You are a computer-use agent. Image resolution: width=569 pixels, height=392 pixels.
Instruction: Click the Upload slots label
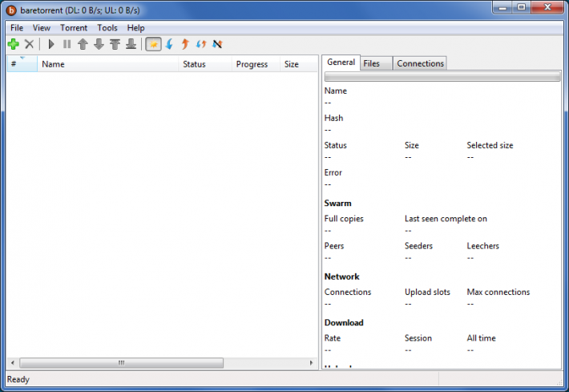pos(427,292)
